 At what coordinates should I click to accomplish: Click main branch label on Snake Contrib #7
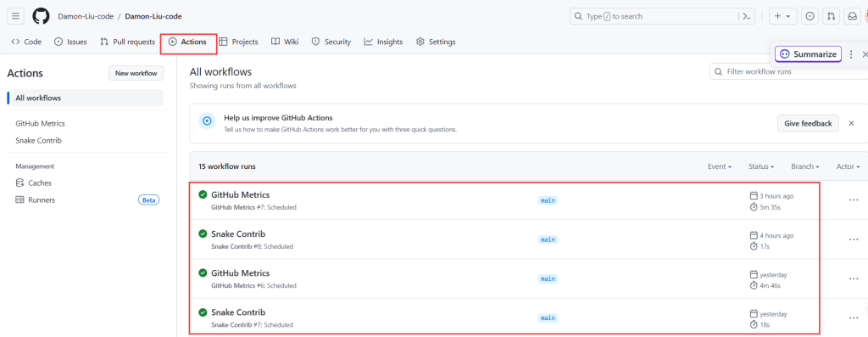[x=548, y=318]
